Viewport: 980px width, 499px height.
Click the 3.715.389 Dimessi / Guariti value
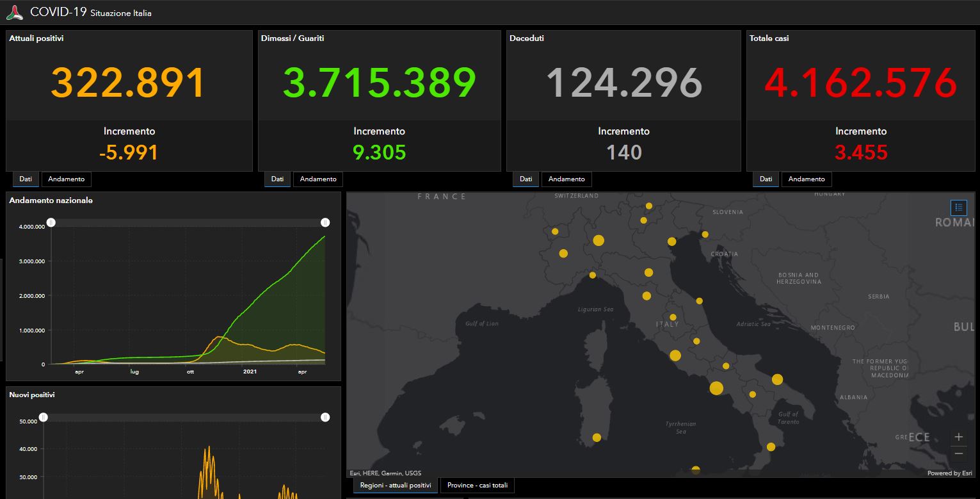(380, 83)
